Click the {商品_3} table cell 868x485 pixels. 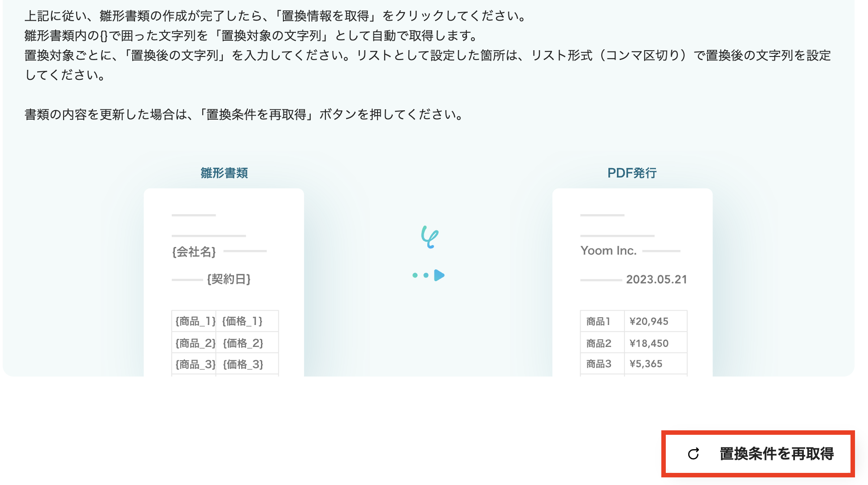[195, 364]
